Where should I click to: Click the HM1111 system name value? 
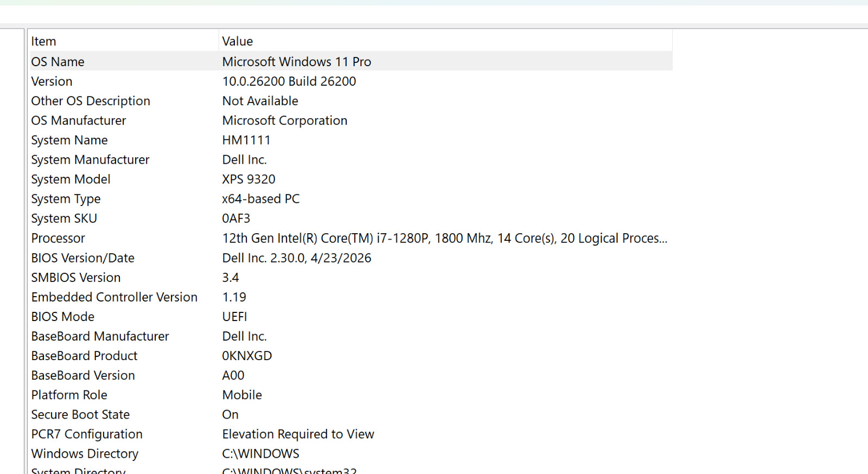coord(246,140)
